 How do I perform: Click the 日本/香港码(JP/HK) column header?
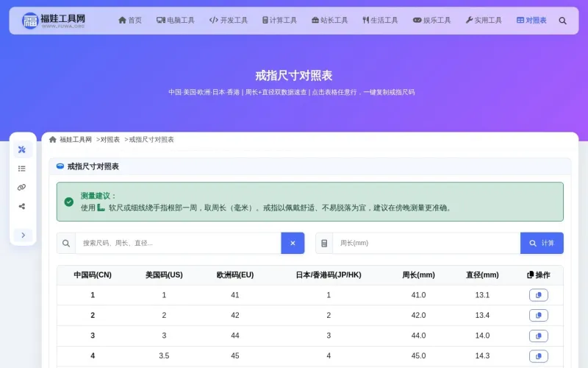329,275
